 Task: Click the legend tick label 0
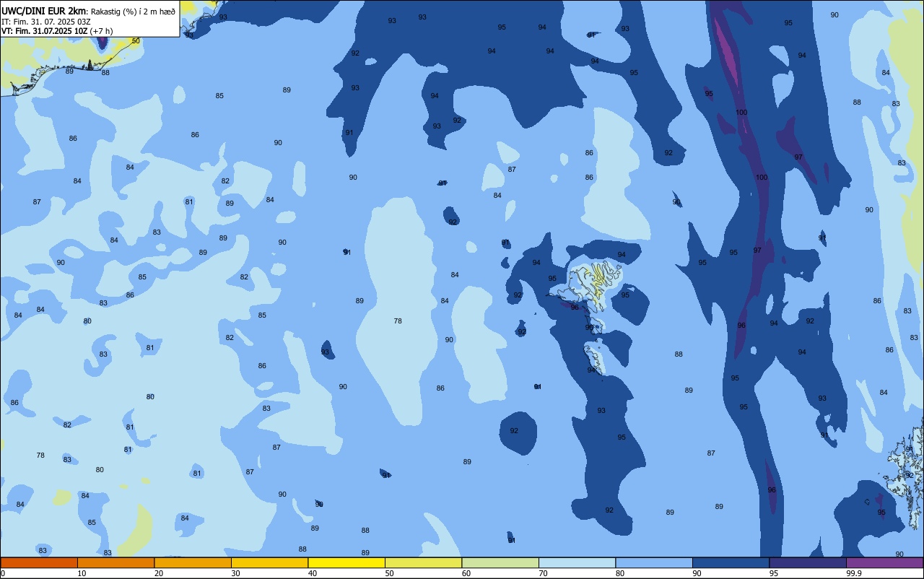[3, 573]
